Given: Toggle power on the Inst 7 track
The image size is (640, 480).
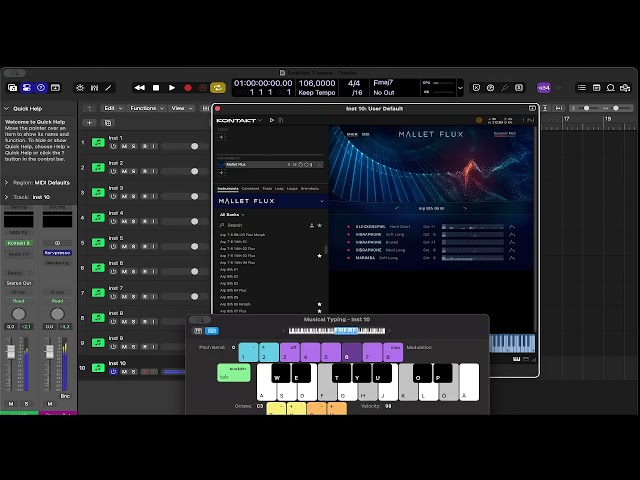Looking at the screenshot, I should (113, 297).
